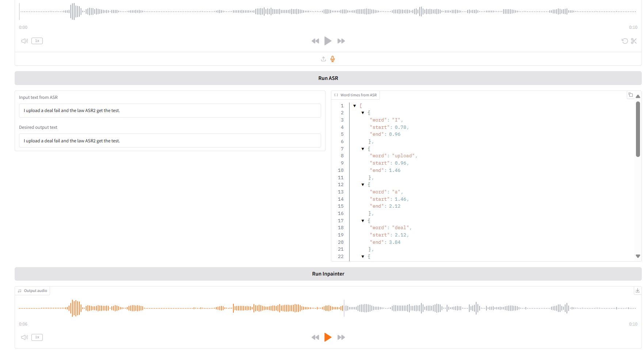This screenshot has height=350, width=644.
Task: Play the output audio
Action: 328,337
